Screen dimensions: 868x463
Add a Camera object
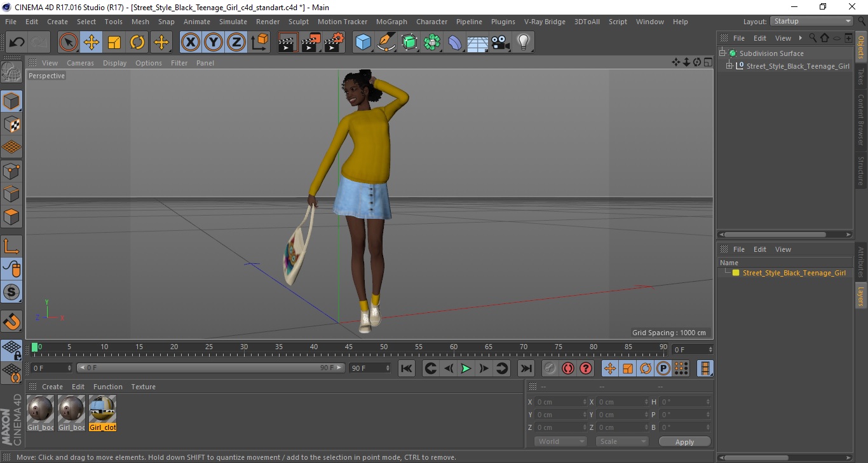click(501, 43)
